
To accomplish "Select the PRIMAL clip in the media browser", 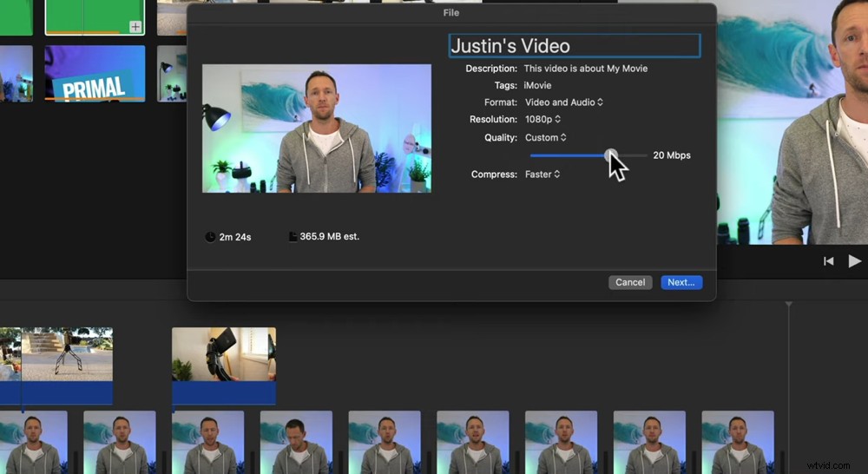I will [95, 74].
